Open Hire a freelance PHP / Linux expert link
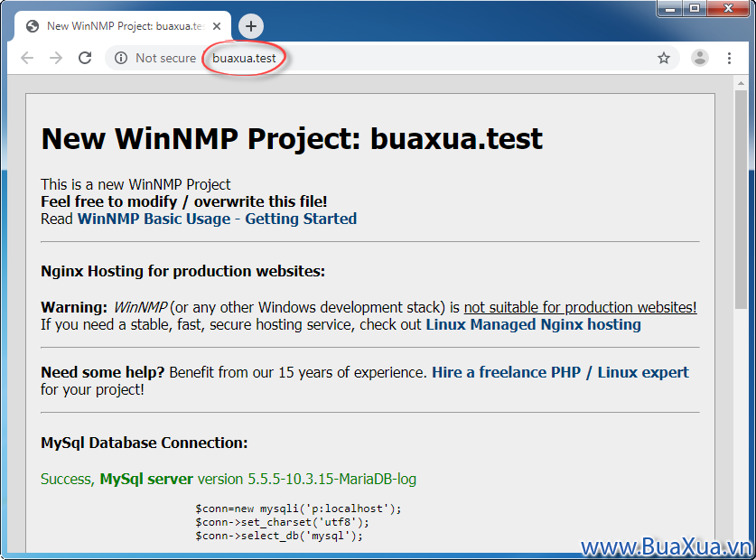756x560 pixels. point(560,372)
